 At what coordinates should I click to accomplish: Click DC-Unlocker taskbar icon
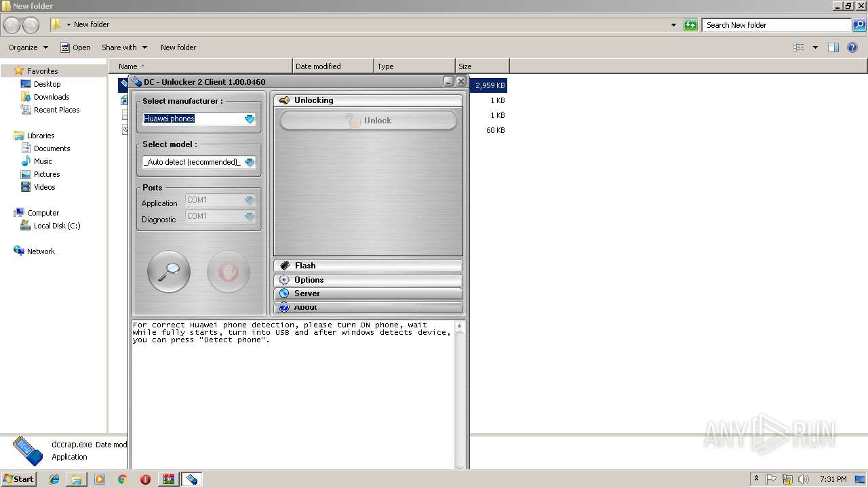click(191, 479)
